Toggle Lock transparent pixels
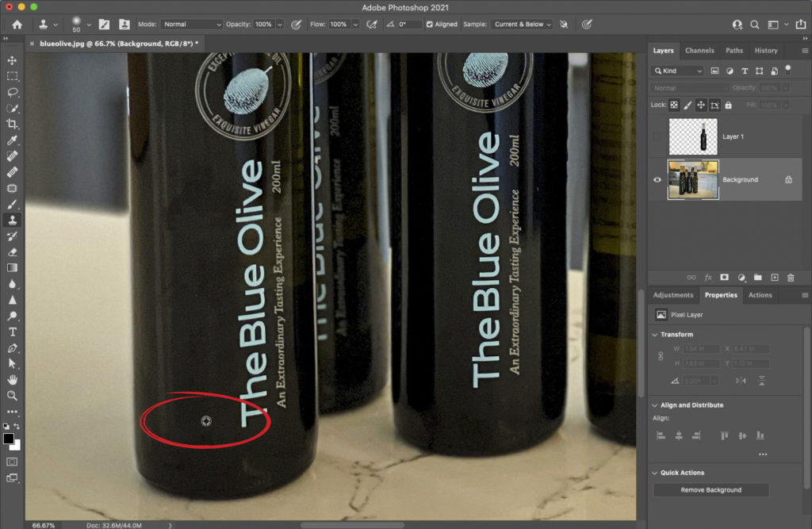 tap(674, 105)
